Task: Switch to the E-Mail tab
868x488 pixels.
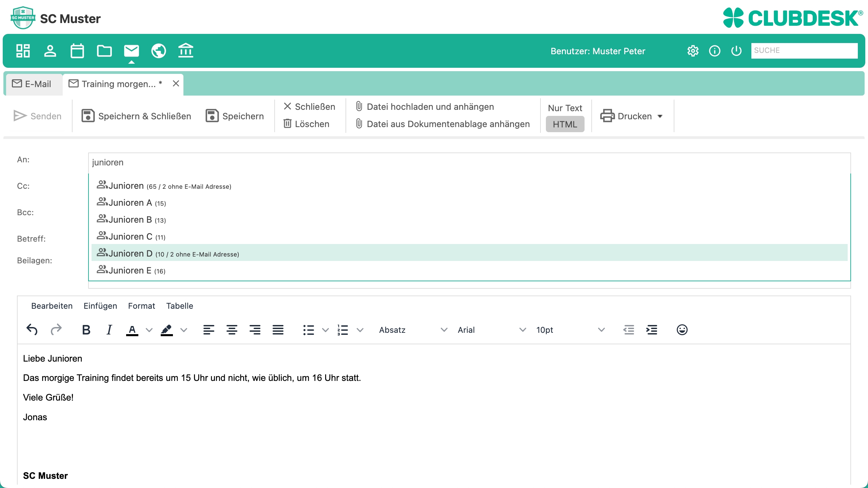Action: [x=32, y=84]
